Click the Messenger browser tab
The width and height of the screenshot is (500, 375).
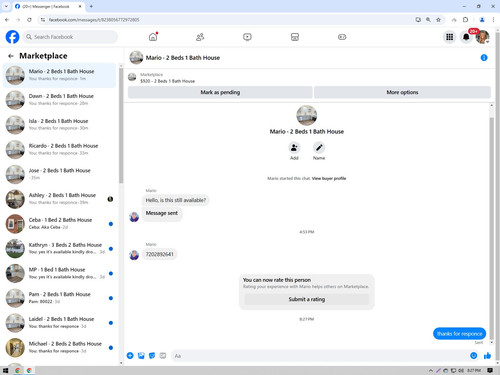point(48,6)
